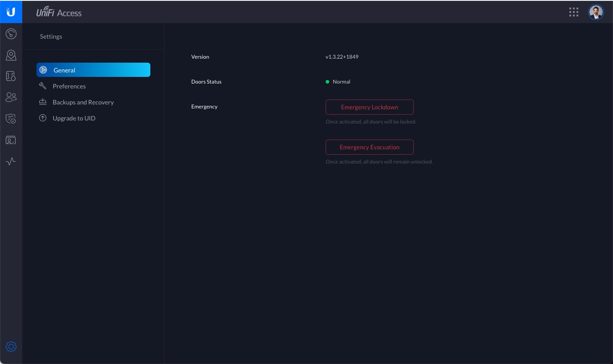Click the UniFi logo icon
This screenshot has width=613, height=364.
[x=11, y=12]
